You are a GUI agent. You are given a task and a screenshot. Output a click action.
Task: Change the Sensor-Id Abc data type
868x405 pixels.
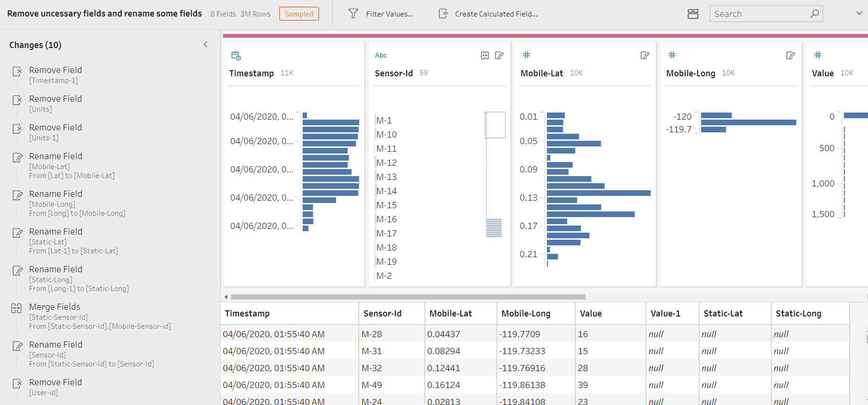(381, 56)
